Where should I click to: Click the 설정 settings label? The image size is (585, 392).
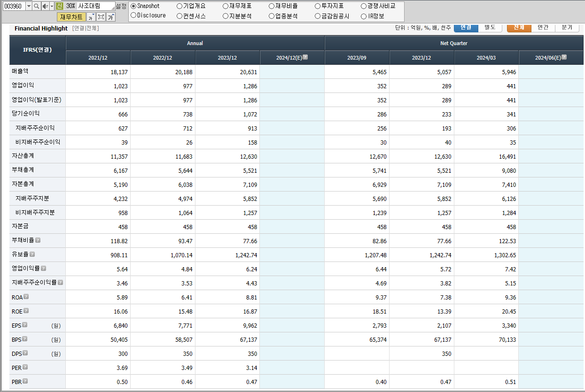[121, 6]
